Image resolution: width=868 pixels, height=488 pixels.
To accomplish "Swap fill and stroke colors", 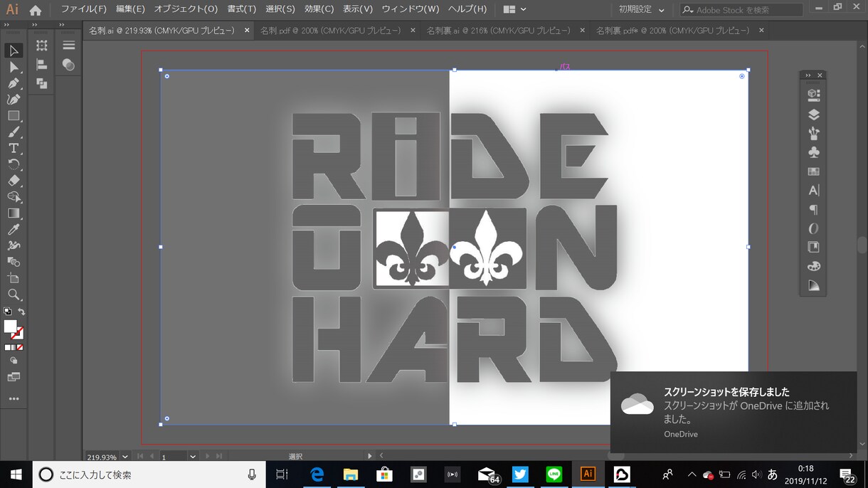I will (x=21, y=312).
